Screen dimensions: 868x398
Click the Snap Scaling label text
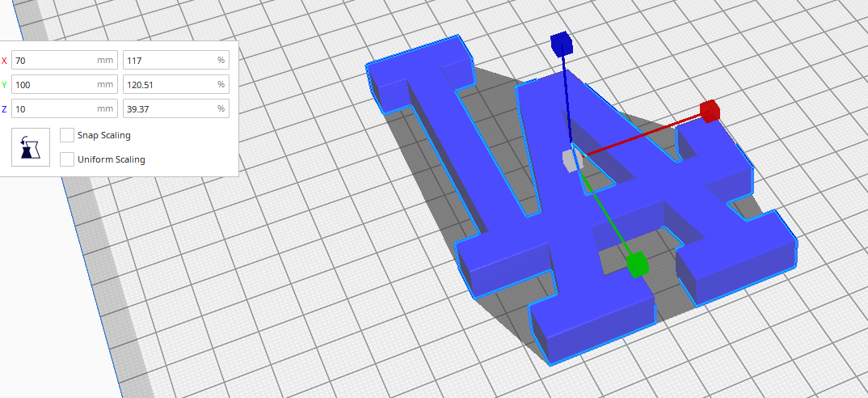pyautogui.click(x=104, y=135)
